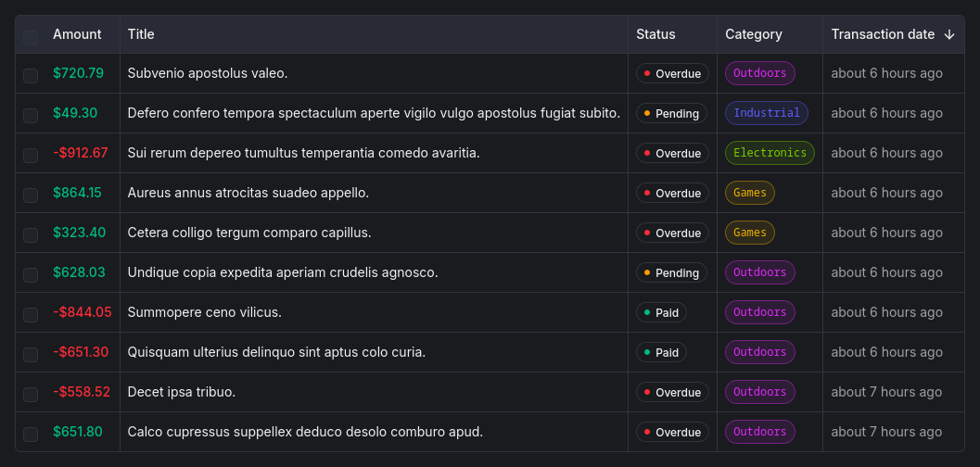Open the "Subvenio apostolus valeo." transaction title
Image resolution: width=980 pixels, height=467 pixels.
(x=208, y=73)
